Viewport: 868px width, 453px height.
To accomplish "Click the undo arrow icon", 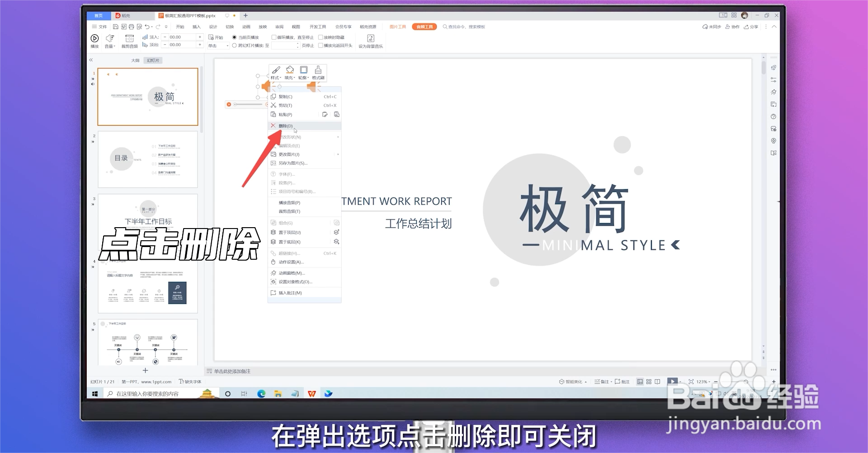I will 147,27.
